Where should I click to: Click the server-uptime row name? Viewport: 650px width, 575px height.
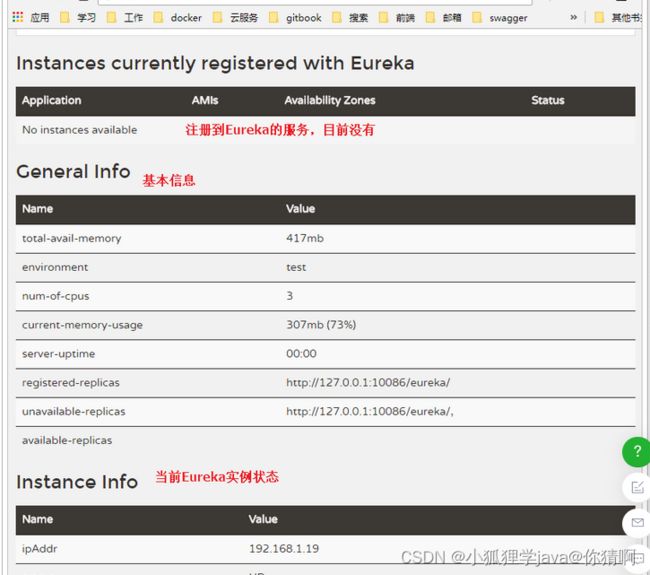[x=58, y=354]
